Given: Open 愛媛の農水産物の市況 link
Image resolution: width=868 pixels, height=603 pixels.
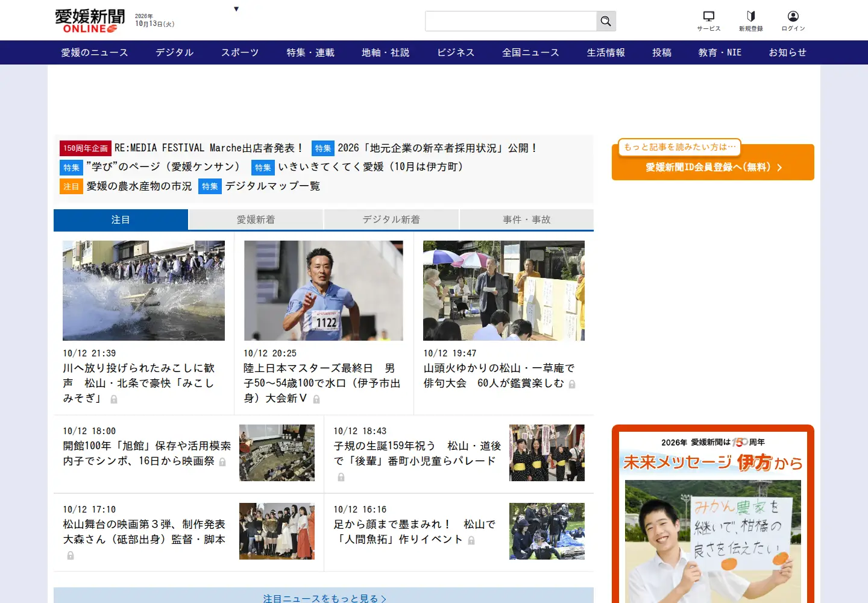Looking at the screenshot, I should pyautogui.click(x=139, y=186).
